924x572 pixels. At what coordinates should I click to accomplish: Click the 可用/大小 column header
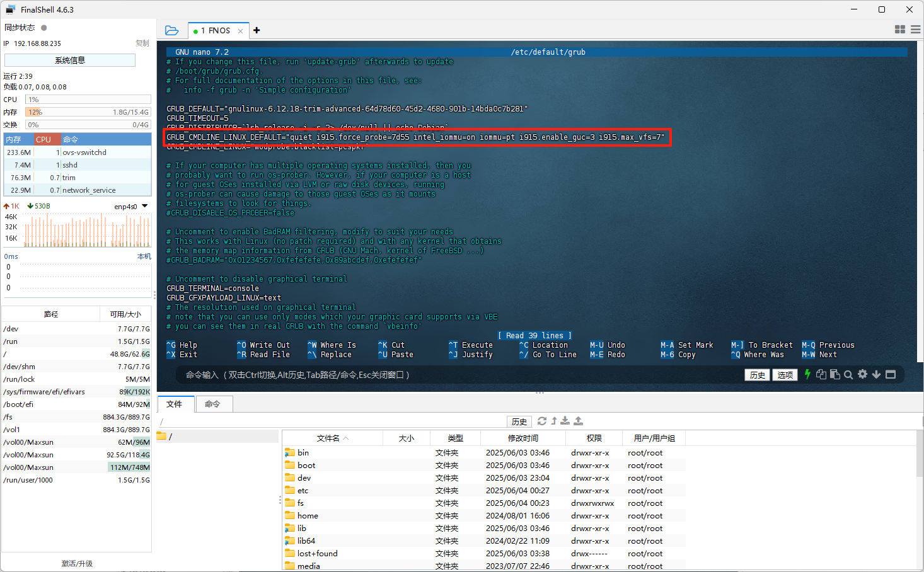coord(125,314)
